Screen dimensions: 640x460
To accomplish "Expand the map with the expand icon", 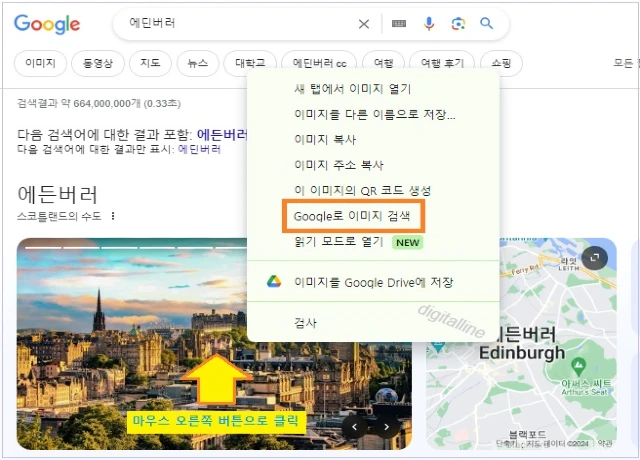I will click(595, 257).
